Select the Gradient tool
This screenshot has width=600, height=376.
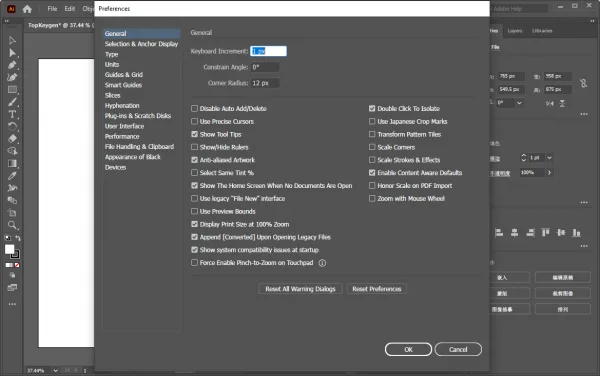[12, 163]
